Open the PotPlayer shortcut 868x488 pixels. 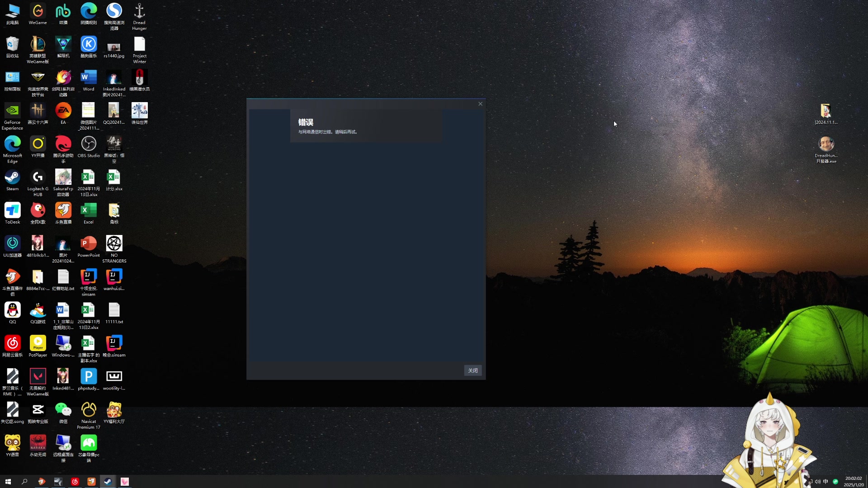[x=38, y=344]
